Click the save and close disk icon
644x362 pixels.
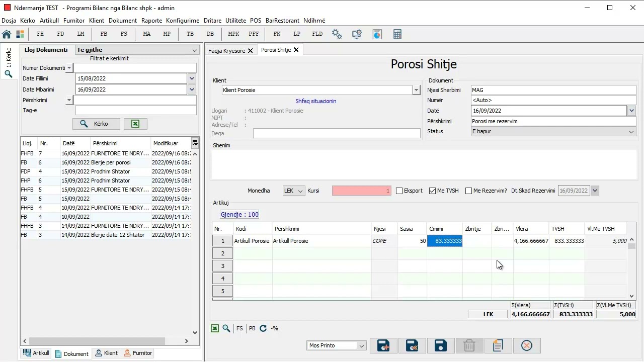pos(412,345)
